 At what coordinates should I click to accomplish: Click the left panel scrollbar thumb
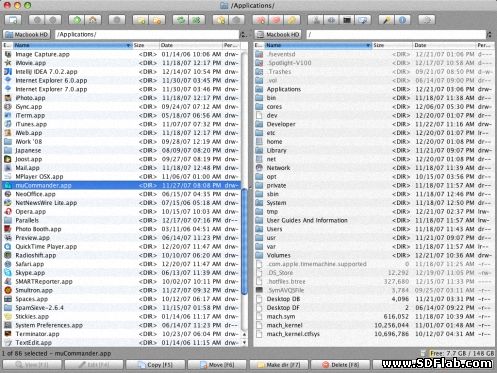[244, 241]
